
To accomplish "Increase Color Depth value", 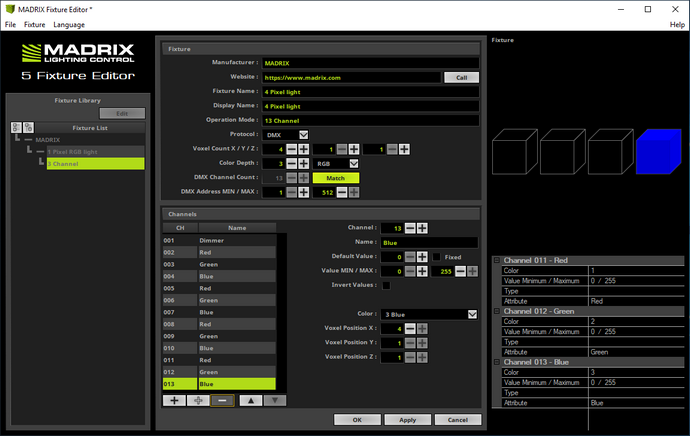I will pos(304,164).
